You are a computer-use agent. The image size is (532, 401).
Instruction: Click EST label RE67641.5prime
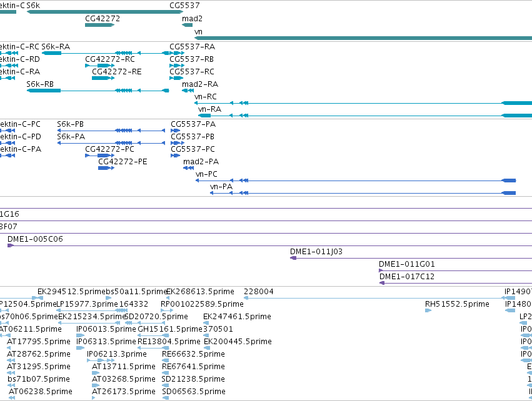coord(193,367)
